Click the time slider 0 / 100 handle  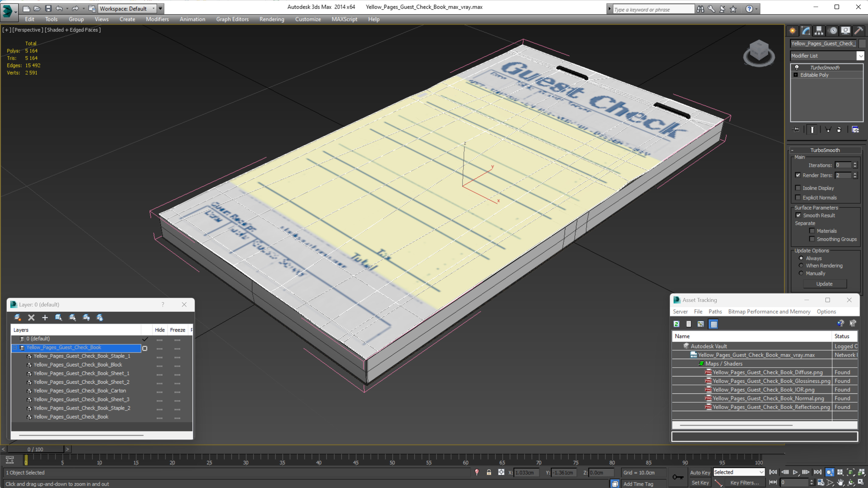click(x=35, y=449)
